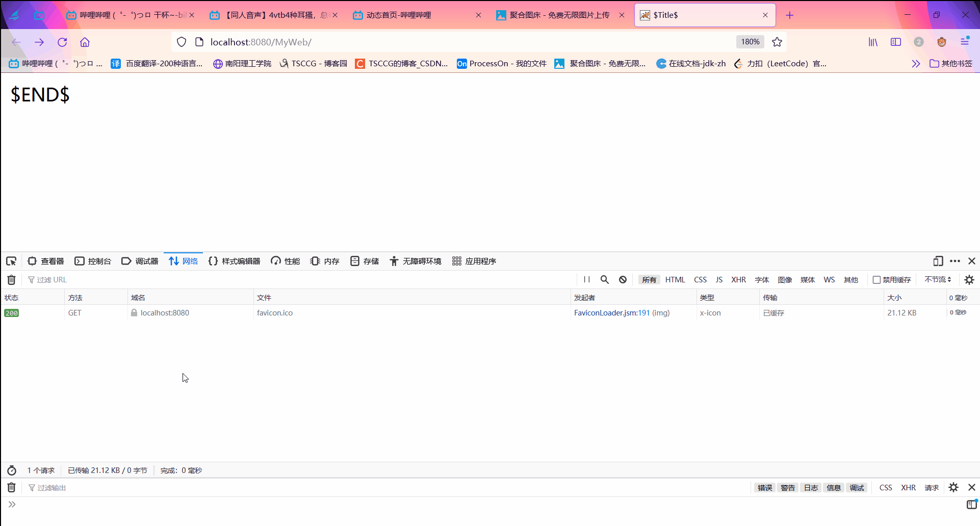
Task: Filter requests by HTML
Action: click(675, 280)
